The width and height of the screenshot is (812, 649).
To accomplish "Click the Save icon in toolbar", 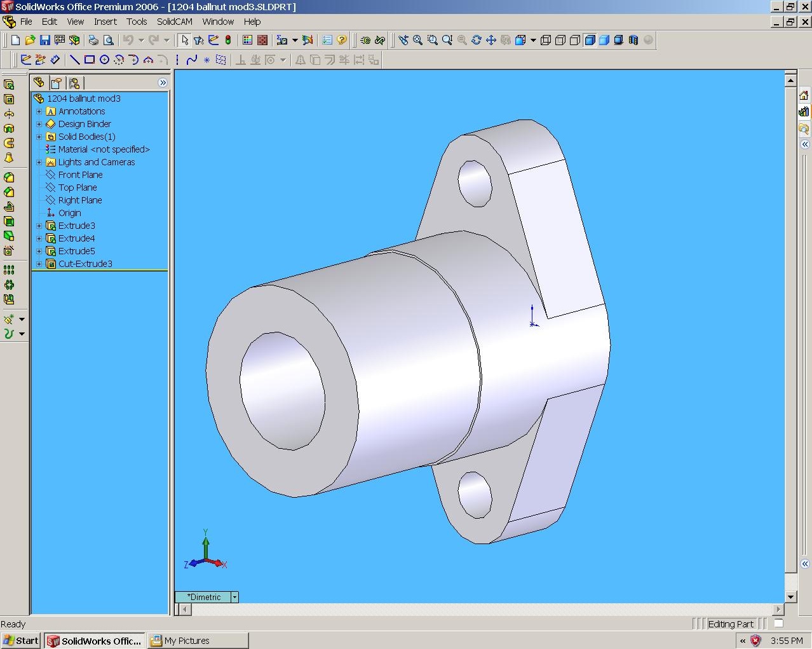I will coord(44,40).
